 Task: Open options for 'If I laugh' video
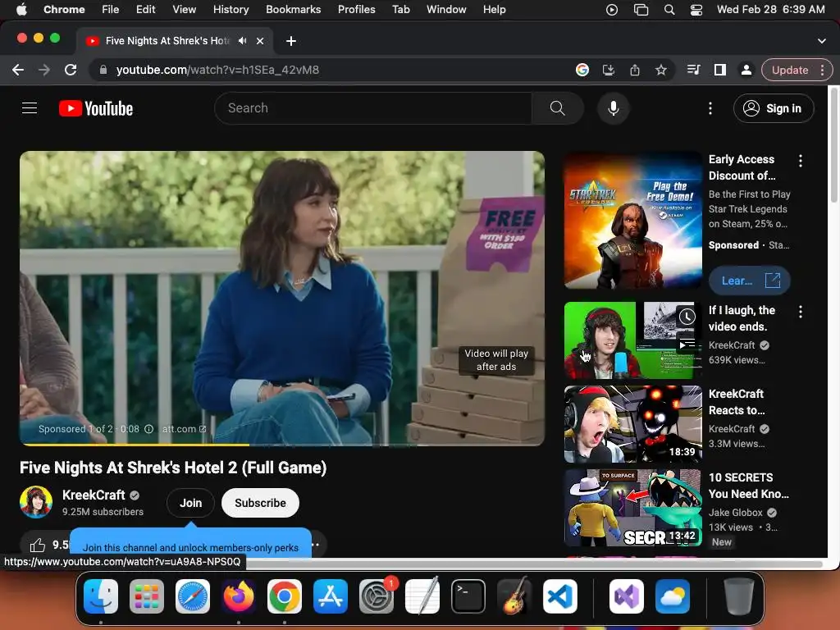pos(801,311)
